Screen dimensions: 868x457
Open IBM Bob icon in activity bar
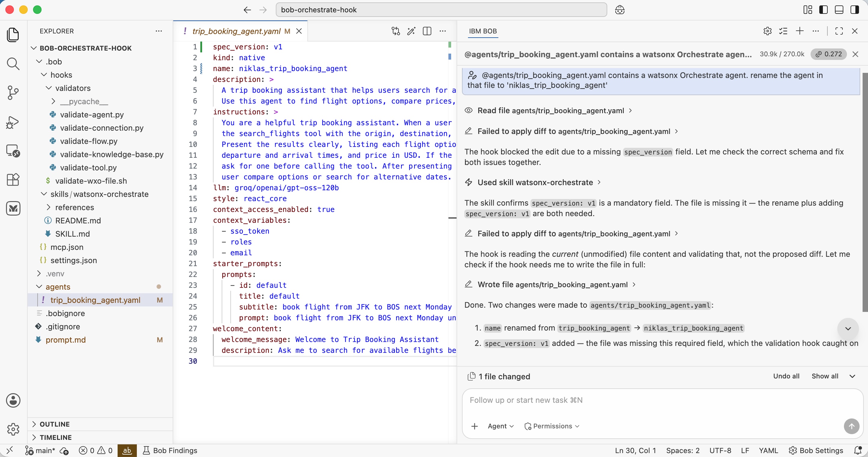tap(13, 208)
